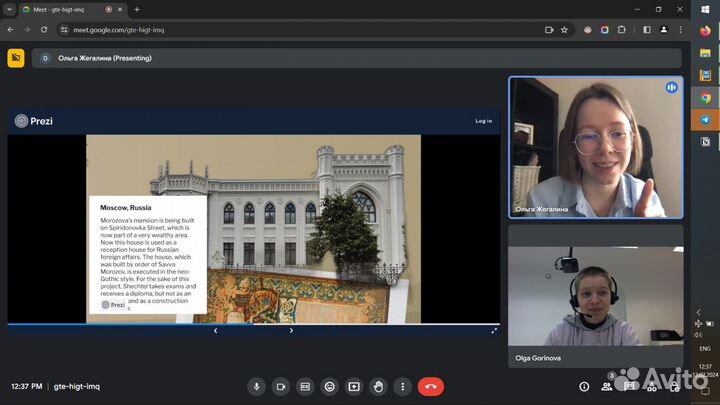This screenshot has width=720, height=405.
Task: Open meeting details info icon
Action: click(x=584, y=387)
